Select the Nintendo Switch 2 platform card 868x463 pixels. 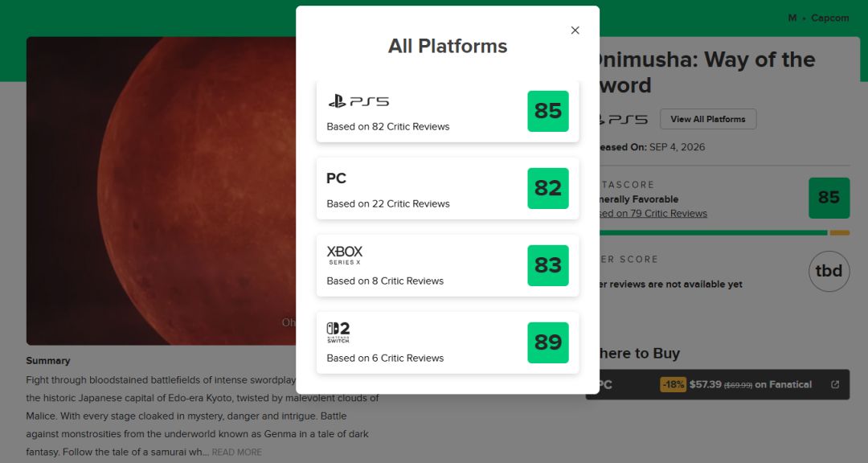pos(448,342)
